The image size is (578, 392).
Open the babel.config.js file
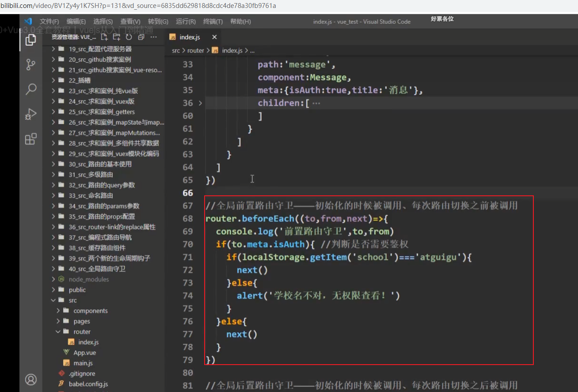point(88,384)
